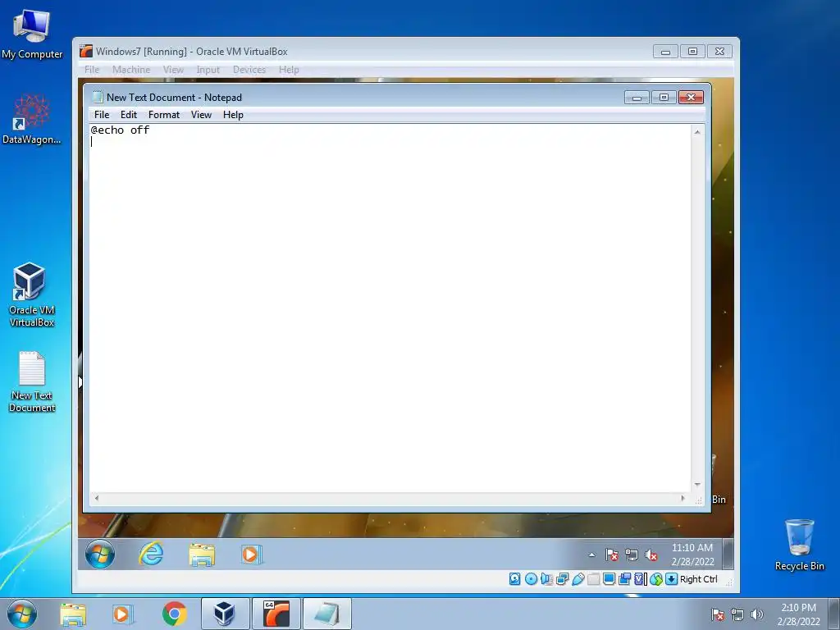The height and width of the screenshot is (630, 840).
Task: Launch Internet Explorer in guest taskbar
Action: click(x=151, y=554)
